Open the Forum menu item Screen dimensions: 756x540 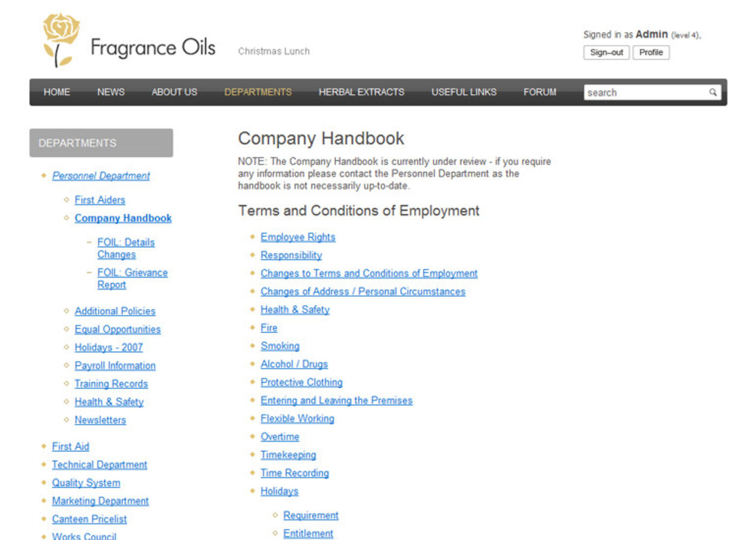(x=539, y=92)
